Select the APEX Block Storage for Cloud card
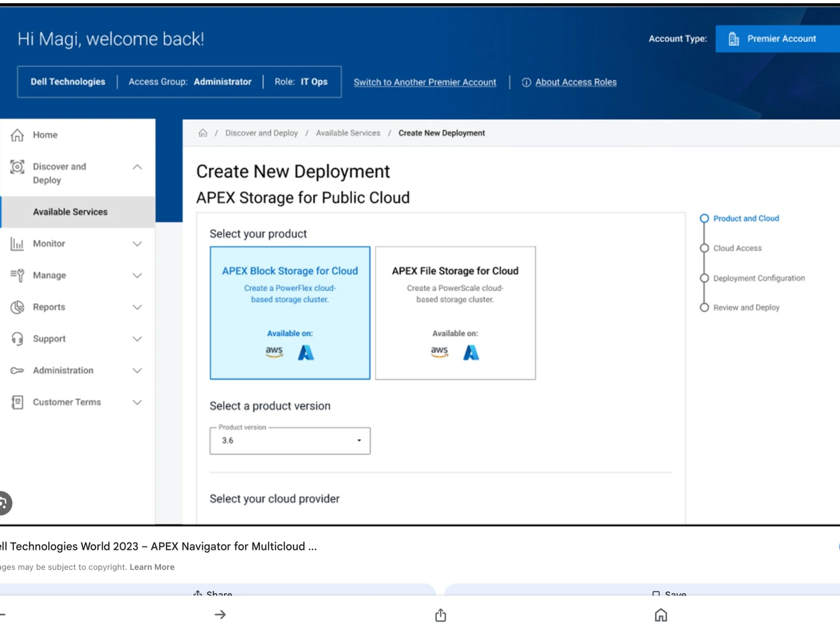Screen dimensions: 840x630 click(290, 312)
